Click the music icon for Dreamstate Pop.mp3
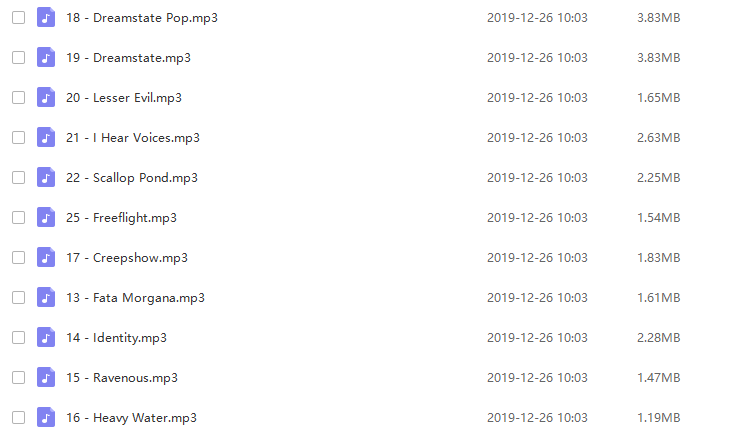 tap(46, 18)
